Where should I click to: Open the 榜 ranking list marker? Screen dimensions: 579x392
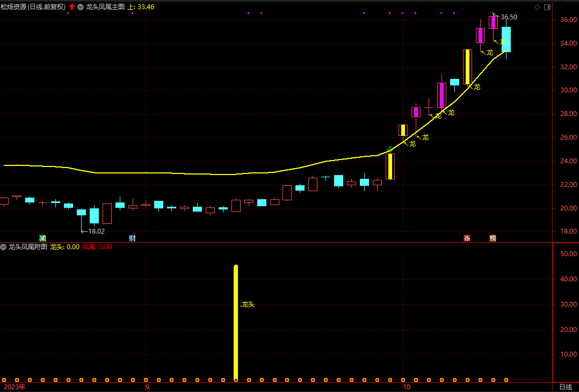pos(493,238)
